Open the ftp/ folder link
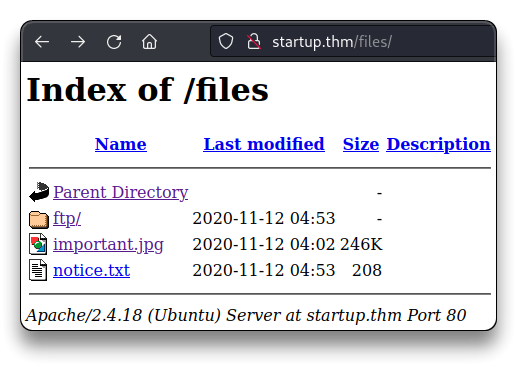Image resolution: width=517 pixels, height=366 pixels. coord(67,219)
